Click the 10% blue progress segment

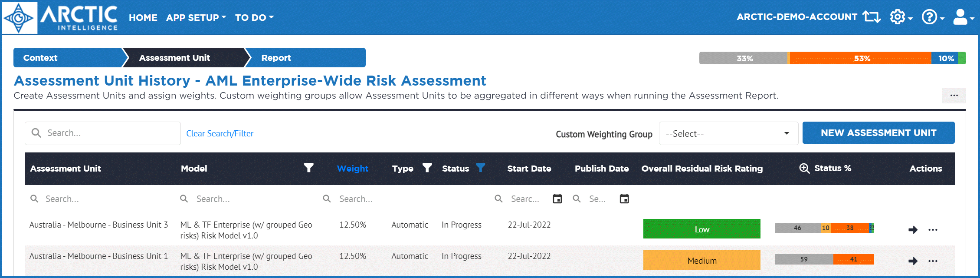pos(945,58)
